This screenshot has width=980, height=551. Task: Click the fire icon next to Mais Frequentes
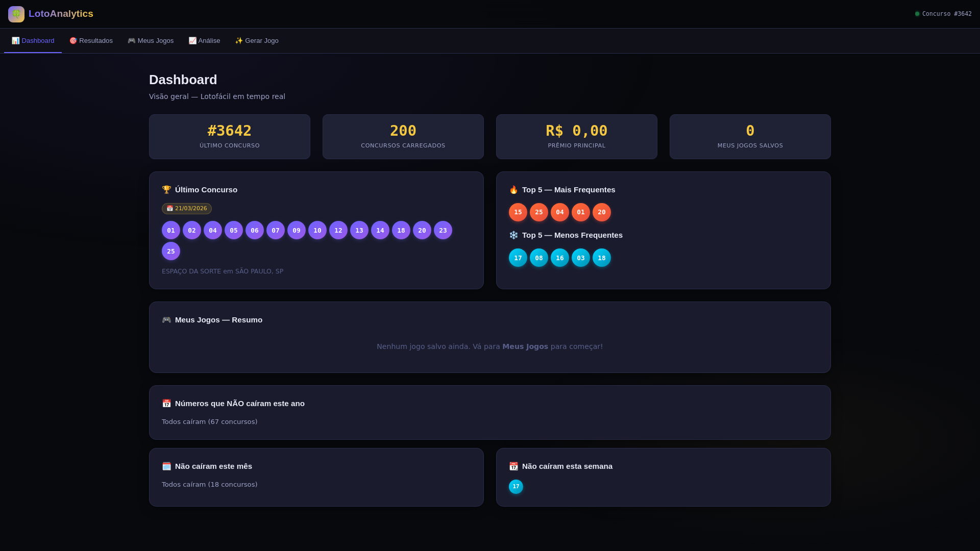pos(513,190)
